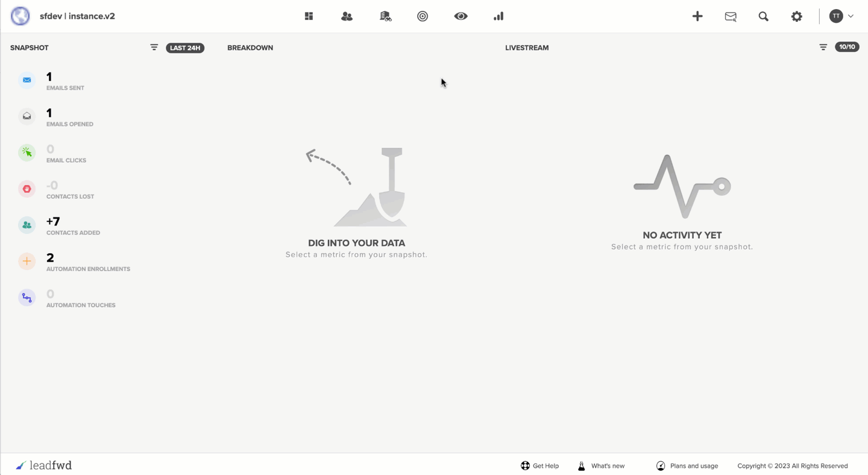
Task: Click the magnifier search icon
Action: (763, 16)
